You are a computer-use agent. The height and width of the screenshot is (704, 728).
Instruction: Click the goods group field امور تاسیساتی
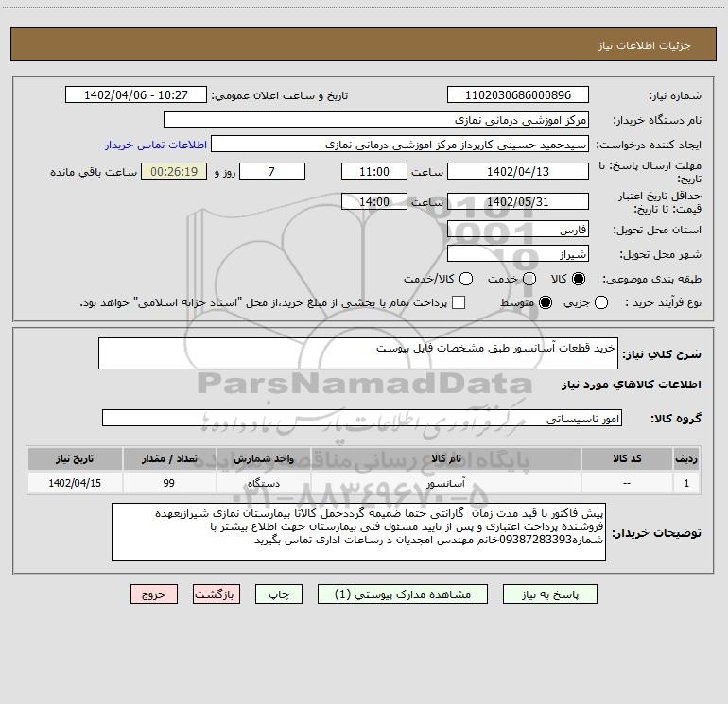coord(362,418)
